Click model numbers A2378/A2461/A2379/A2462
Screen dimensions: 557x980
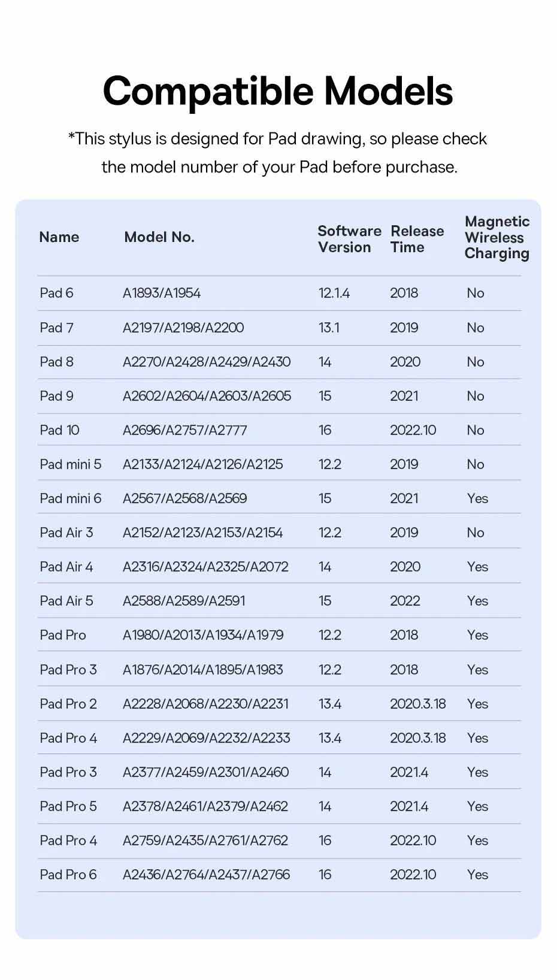(x=205, y=806)
